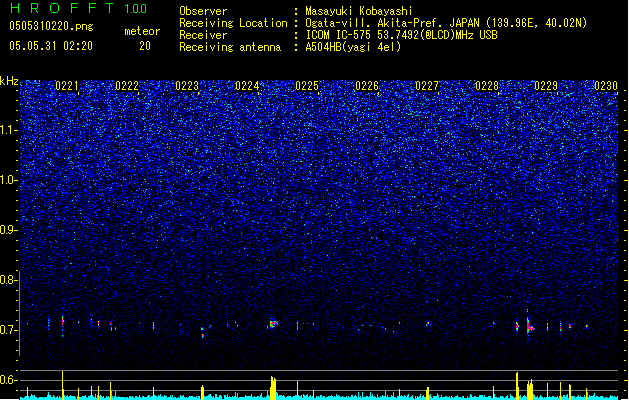This screenshot has width=629, height=400.
Task: Click time marker 0227
Action: 427,86
